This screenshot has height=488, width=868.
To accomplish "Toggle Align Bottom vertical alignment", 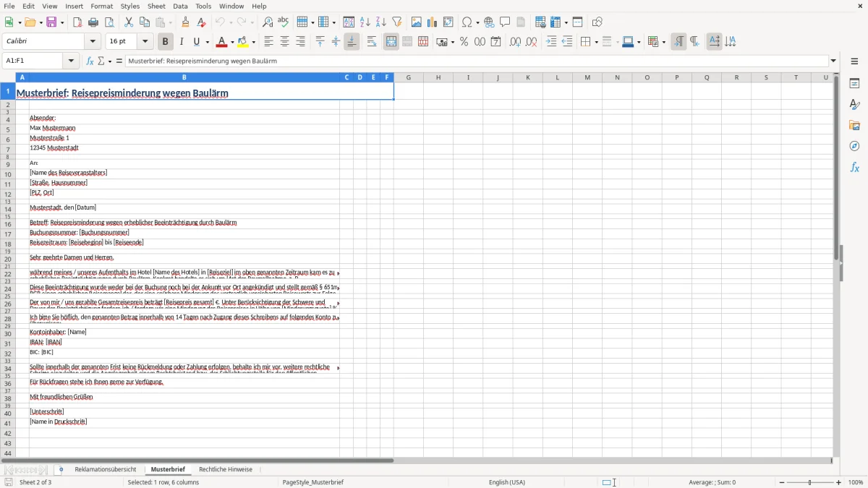I will [x=352, y=42].
